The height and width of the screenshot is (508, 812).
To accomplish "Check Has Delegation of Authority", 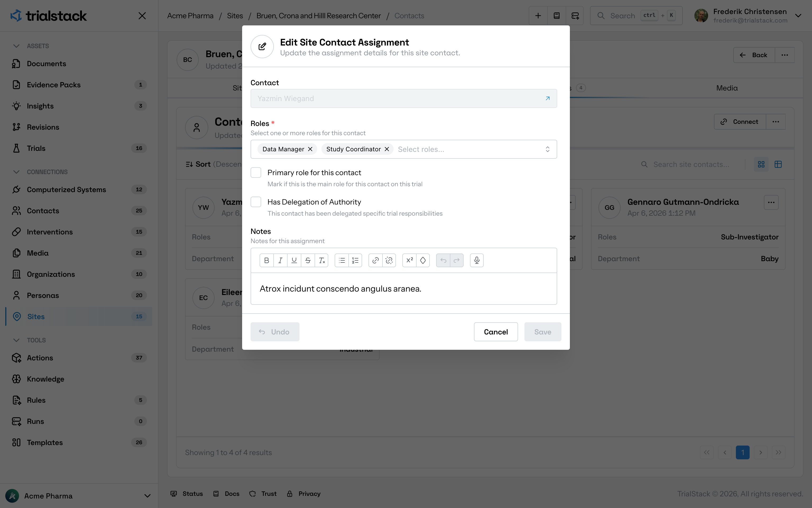I will tap(256, 202).
